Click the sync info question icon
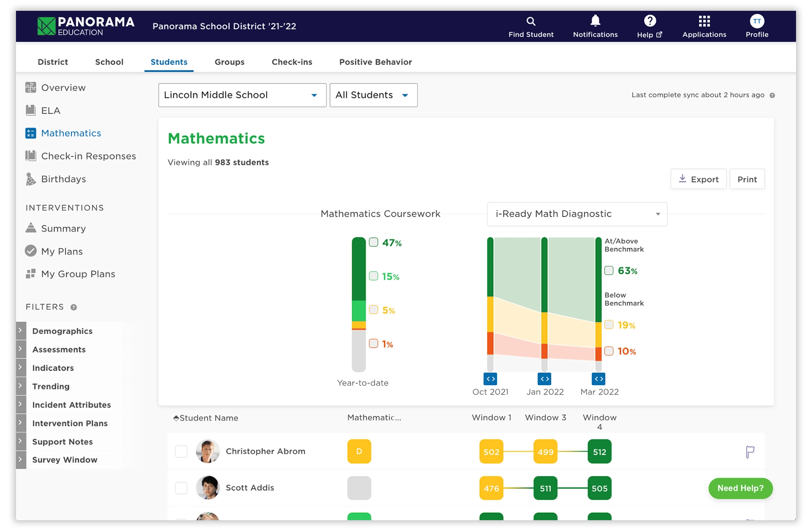812x531 pixels. tap(772, 95)
